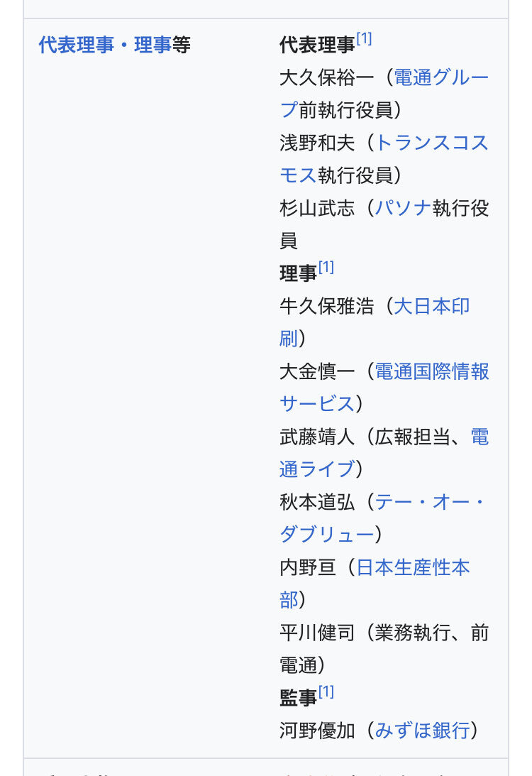
Task: Open the 電通グループ link
Action: (440, 77)
